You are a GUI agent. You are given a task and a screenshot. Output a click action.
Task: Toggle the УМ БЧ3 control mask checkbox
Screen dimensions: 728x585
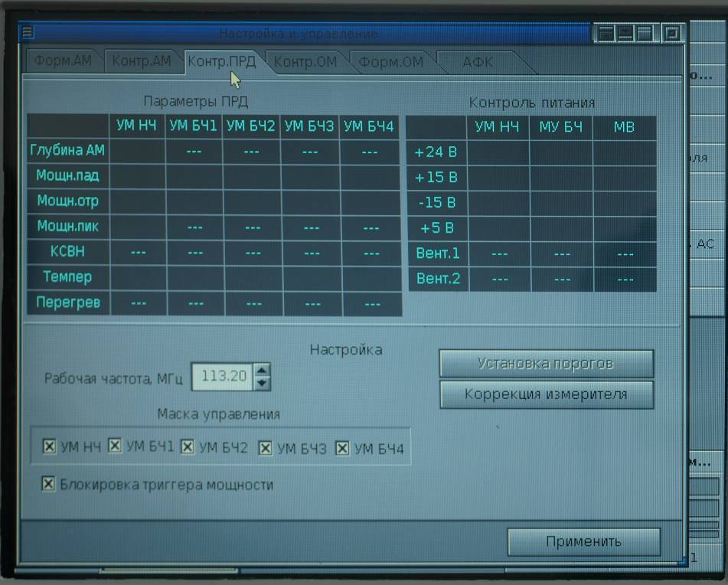(x=265, y=448)
